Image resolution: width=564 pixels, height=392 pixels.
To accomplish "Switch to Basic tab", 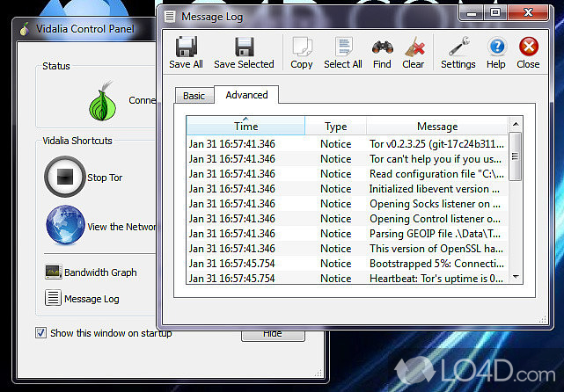I will 194,96.
